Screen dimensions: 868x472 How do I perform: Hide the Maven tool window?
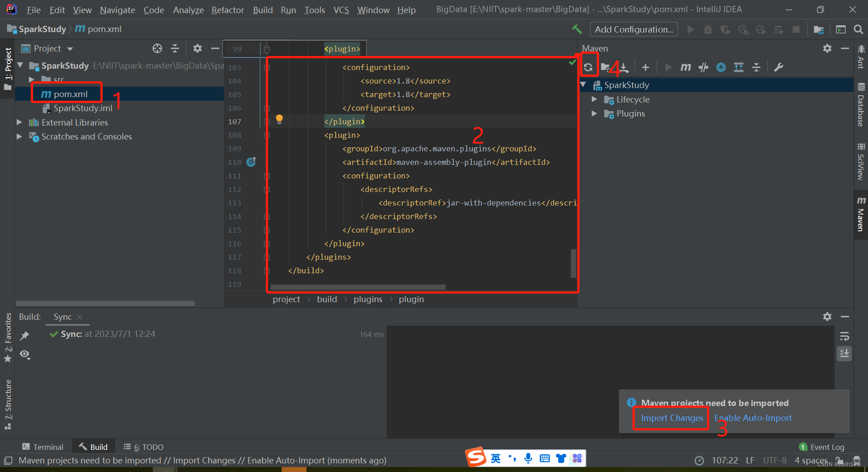click(x=844, y=48)
